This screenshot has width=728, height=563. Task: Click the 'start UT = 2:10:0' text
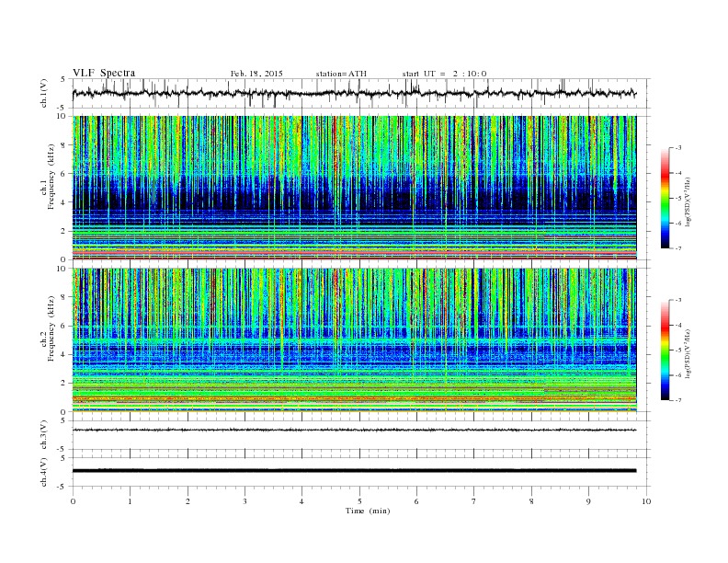444,74
